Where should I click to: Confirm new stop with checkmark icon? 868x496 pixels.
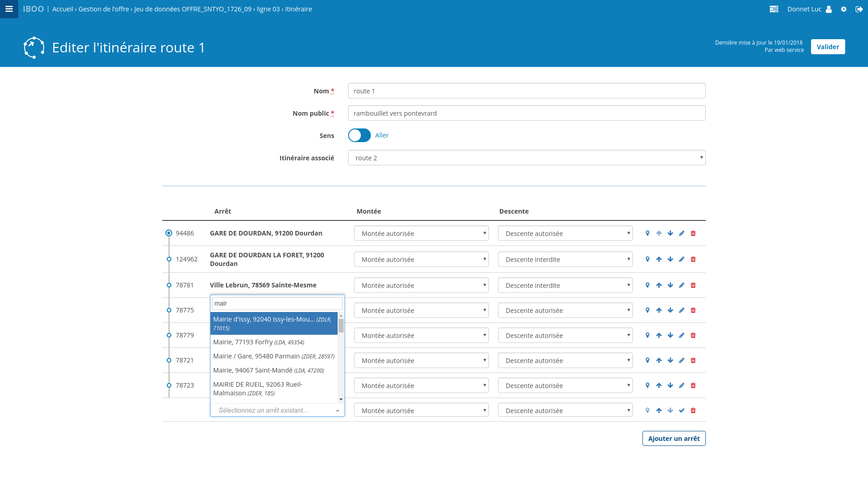[682, 410]
